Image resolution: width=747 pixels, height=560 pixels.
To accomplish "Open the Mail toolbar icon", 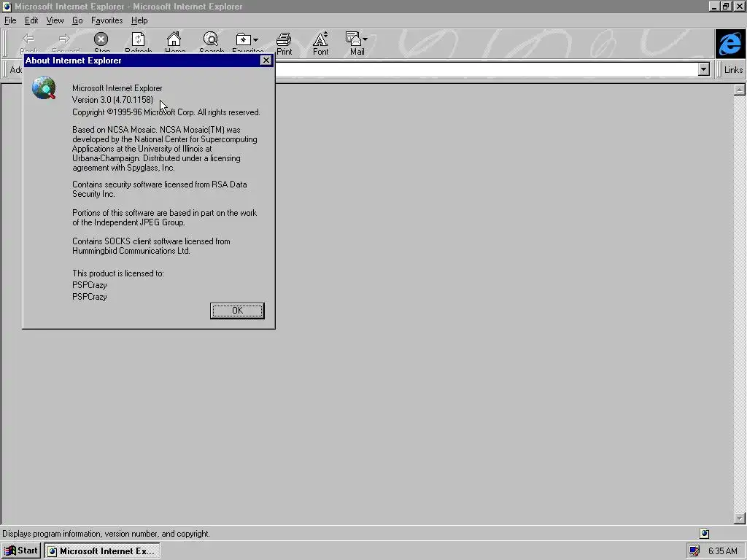I will pos(354,39).
